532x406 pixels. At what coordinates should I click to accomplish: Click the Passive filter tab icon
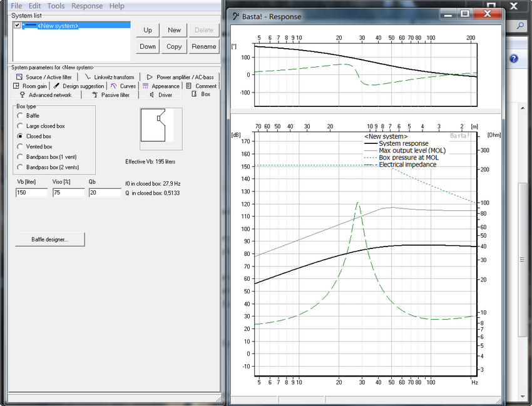coord(95,94)
